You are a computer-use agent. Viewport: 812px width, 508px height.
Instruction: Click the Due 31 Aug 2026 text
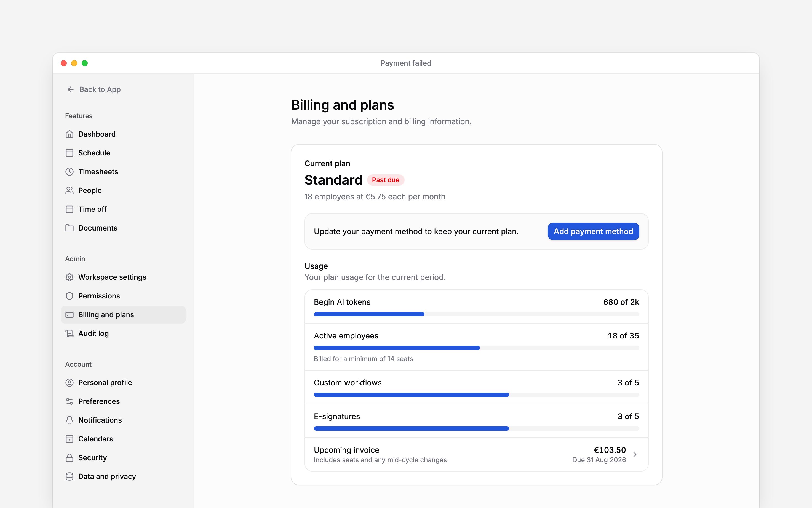[x=599, y=460]
